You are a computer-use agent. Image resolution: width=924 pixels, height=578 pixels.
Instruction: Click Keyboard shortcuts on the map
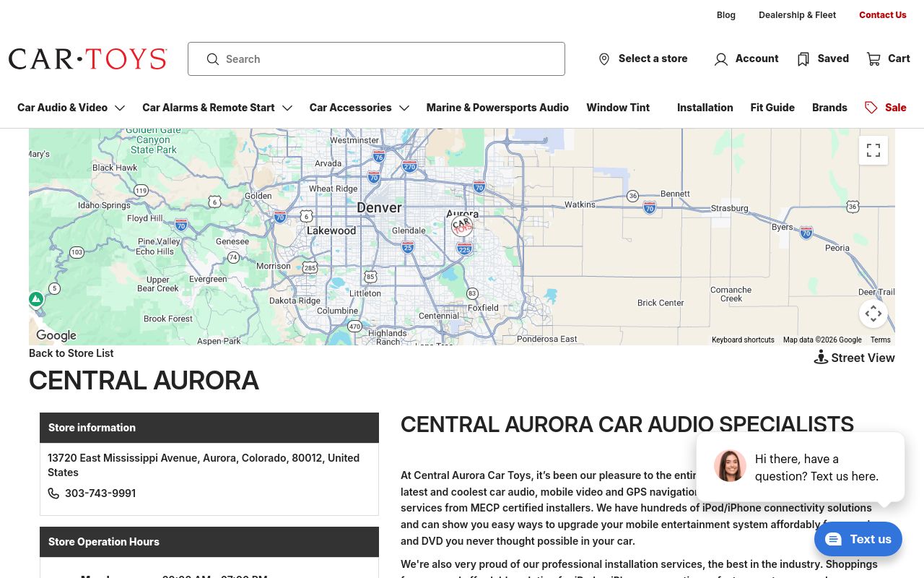click(x=743, y=340)
